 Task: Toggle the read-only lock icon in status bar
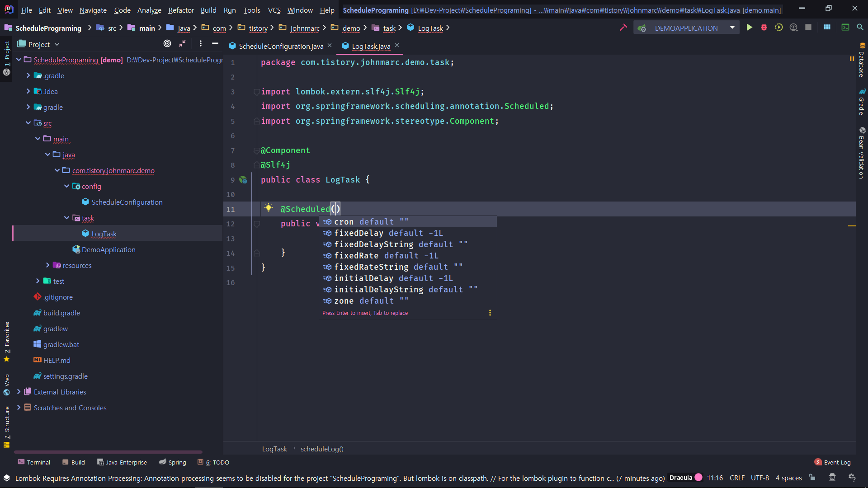pyautogui.click(x=812, y=478)
